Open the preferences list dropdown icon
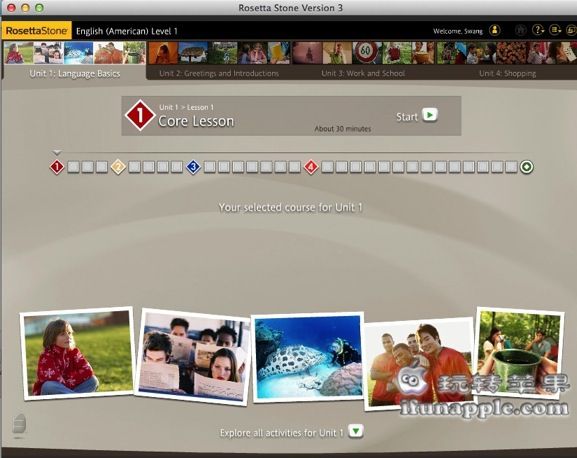This screenshot has width=577, height=458. tap(555, 30)
